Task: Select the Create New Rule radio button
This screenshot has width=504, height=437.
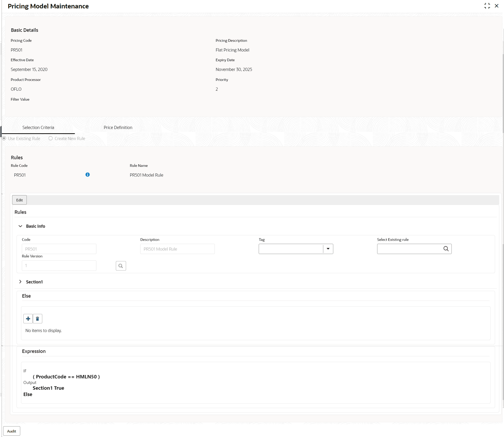Action: (x=50, y=138)
